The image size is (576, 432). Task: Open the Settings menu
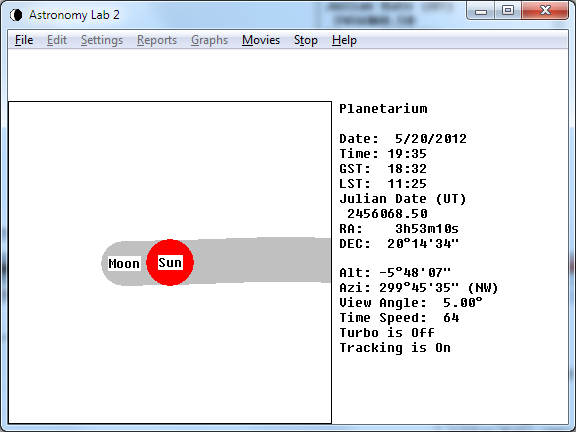[x=102, y=40]
